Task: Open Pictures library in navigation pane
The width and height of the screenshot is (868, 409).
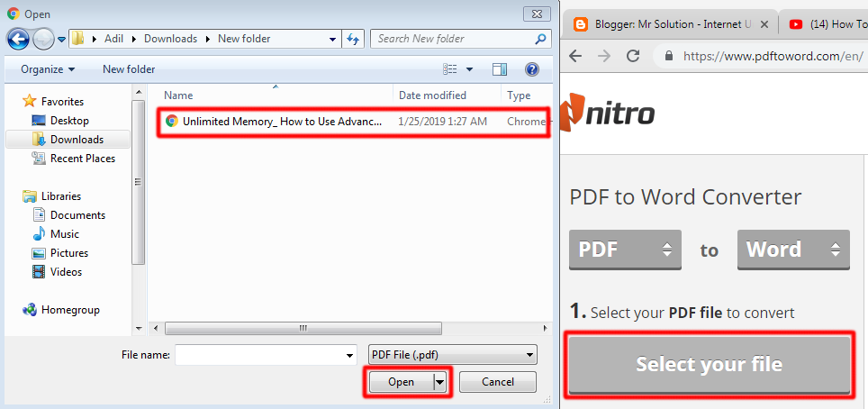Action: [59, 253]
